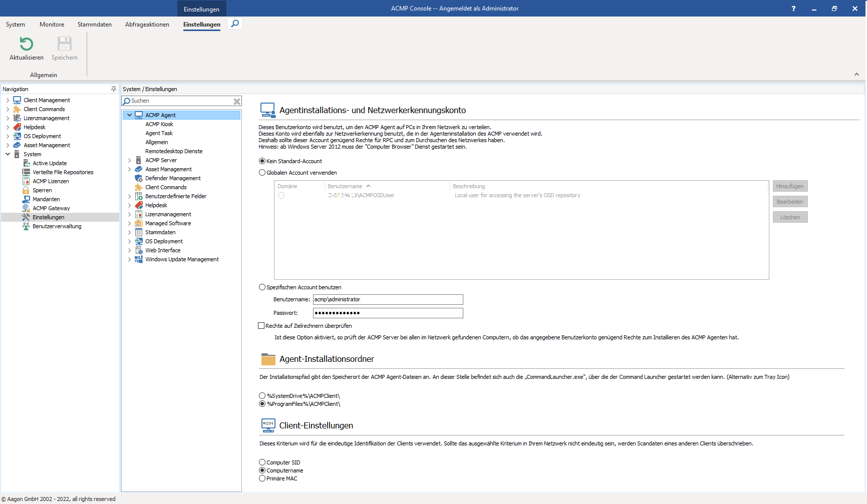
Task: Click the Verteilte File Repositories icon
Action: tap(26, 172)
